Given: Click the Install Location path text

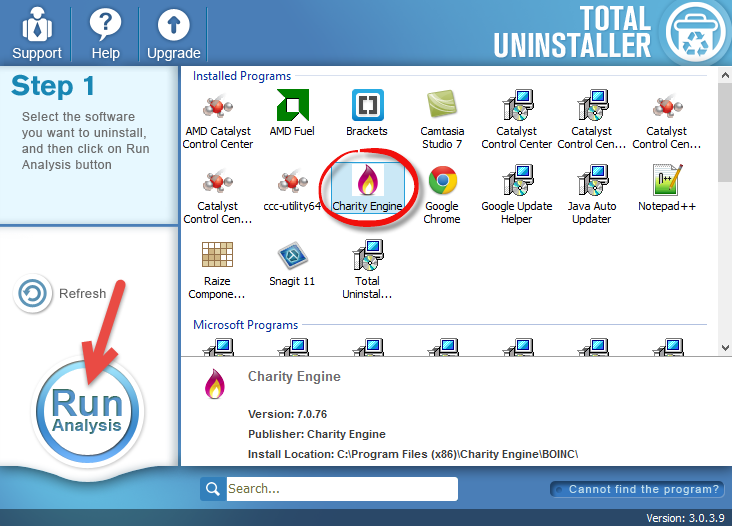Looking at the screenshot, I should [413, 454].
